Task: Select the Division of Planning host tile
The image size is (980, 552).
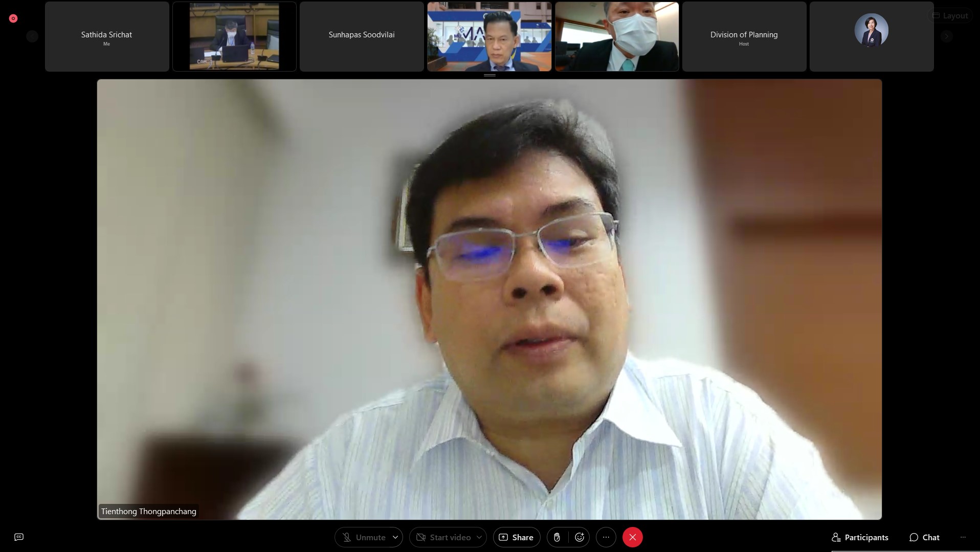Action: pos(744,36)
